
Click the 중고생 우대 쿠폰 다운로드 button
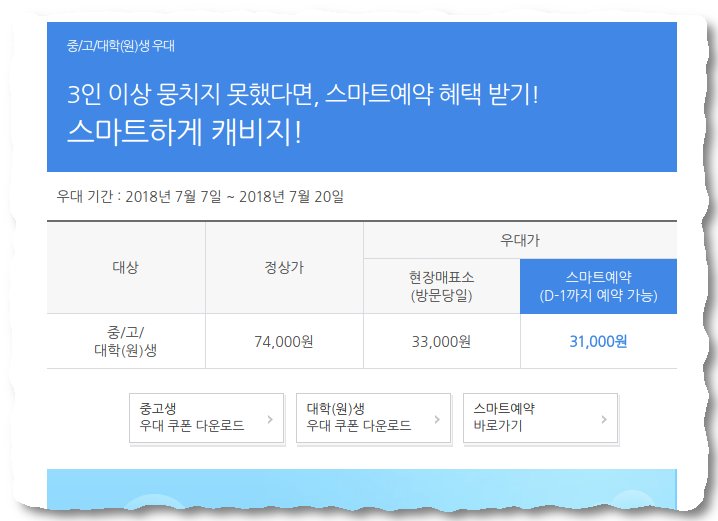[207, 418]
